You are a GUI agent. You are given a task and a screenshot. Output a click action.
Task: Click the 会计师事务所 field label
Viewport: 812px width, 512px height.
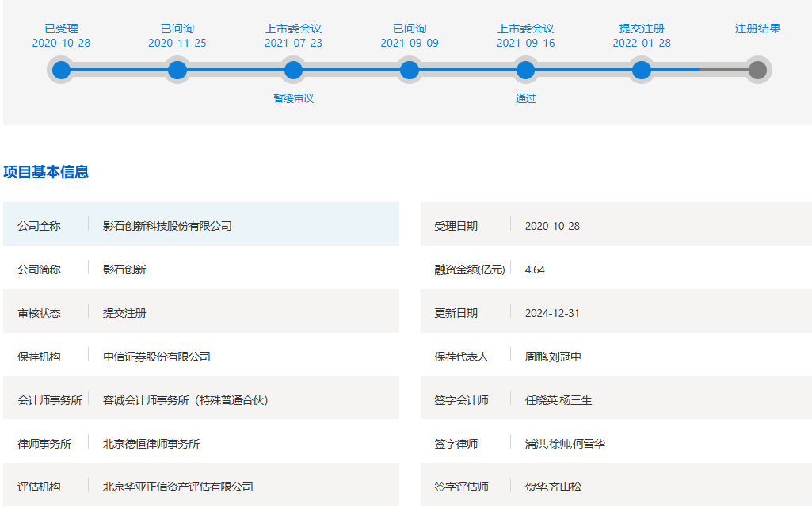point(50,400)
